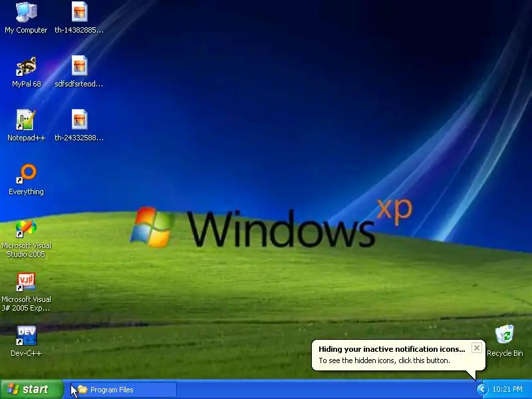Viewport: 532px width, 399px height.
Task: Select Microsoft Visual Studio 2005 shortcut
Action: point(26,239)
